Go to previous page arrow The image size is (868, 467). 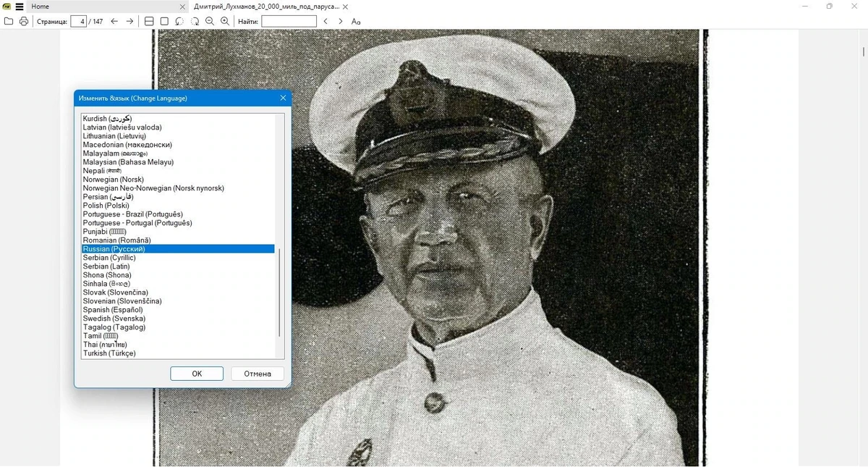coord(114,22)
